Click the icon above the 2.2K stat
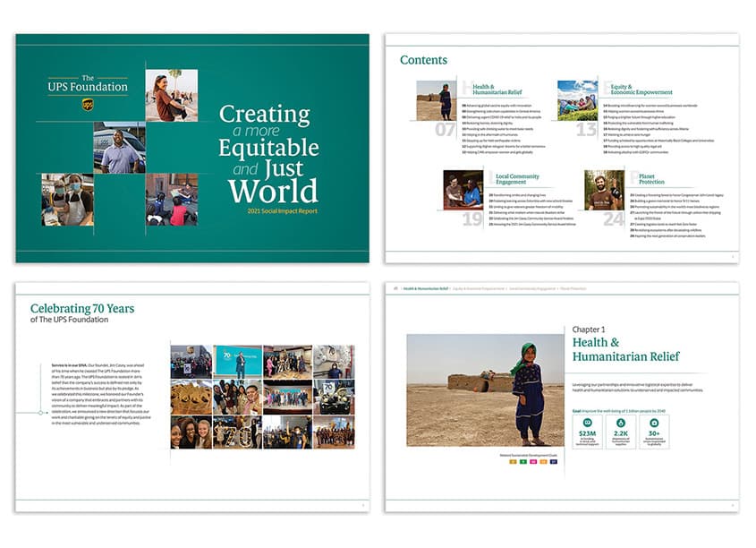The width and height of the screenshot is (756, 548). pyautogui.click(x=621, y=423)
